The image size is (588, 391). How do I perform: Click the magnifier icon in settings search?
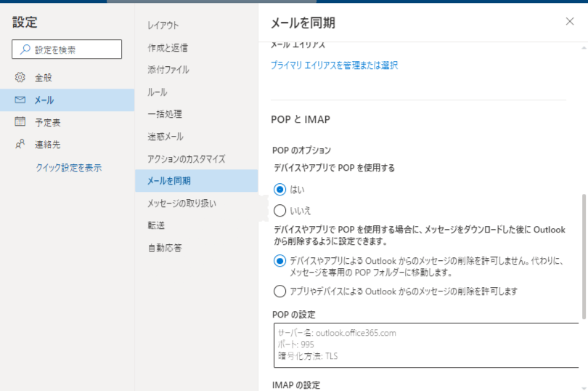point(25,49)
